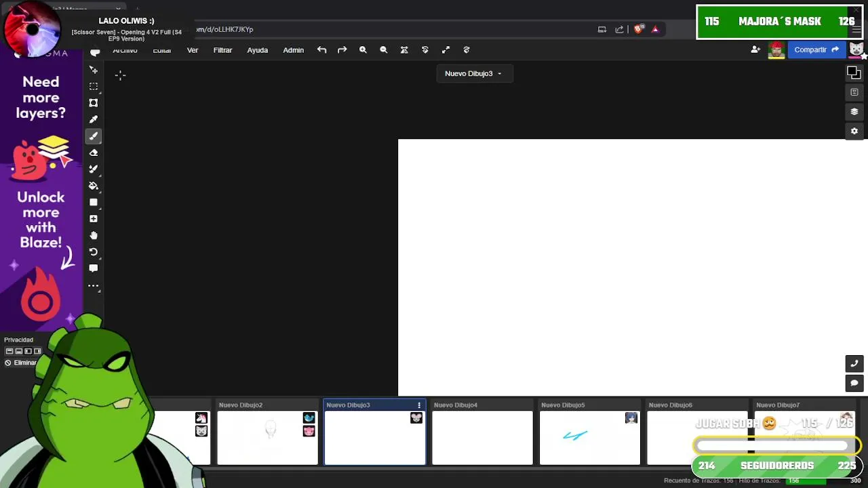Screen dimensions: 868x488
Task: Select the rectangular marquee selection tool
Action: pos(94,86)
